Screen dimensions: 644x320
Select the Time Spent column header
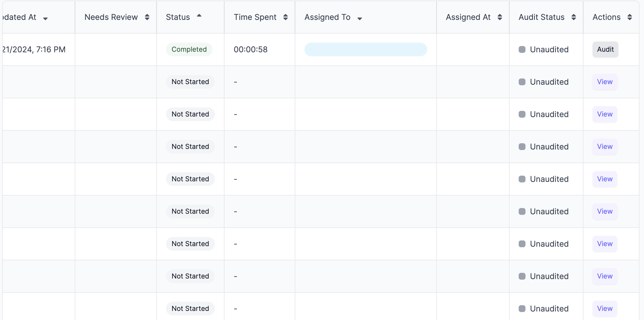coord(255,17)
